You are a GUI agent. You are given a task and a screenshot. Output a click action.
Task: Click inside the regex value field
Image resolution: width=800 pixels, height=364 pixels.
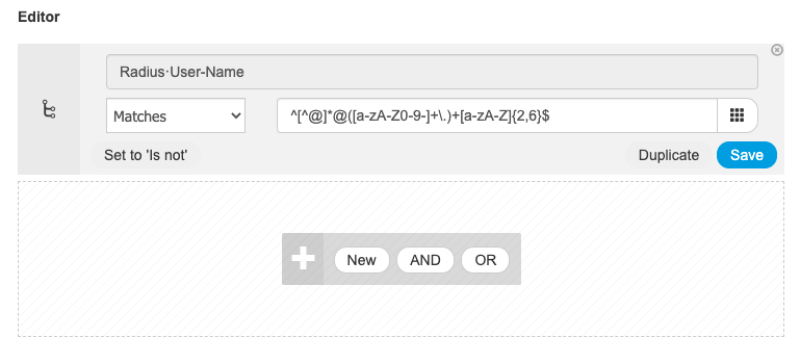coord(497,116)
